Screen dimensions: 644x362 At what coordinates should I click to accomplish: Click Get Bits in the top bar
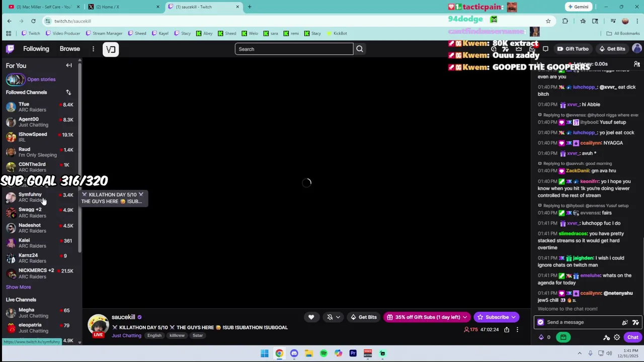(612, 49)
